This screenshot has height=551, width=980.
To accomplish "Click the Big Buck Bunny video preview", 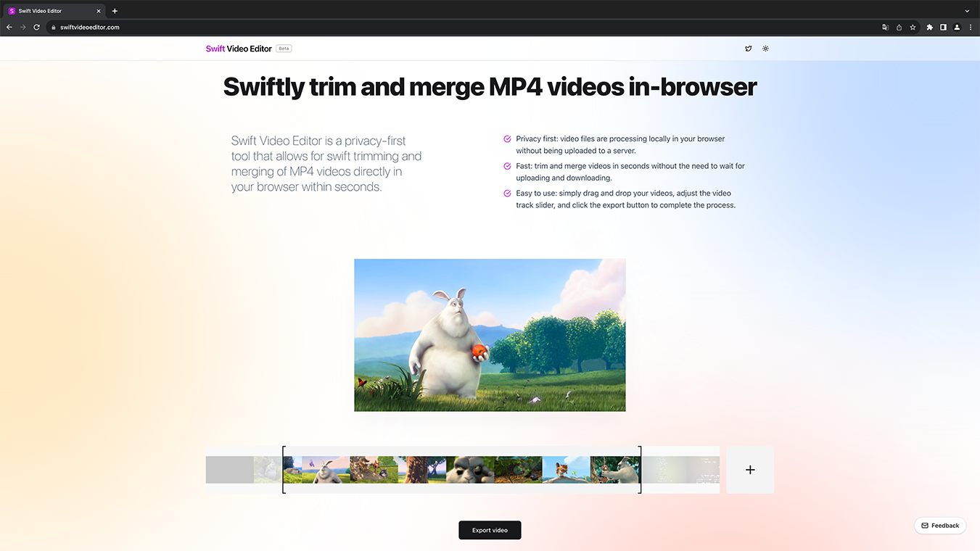I will point(490,335).
